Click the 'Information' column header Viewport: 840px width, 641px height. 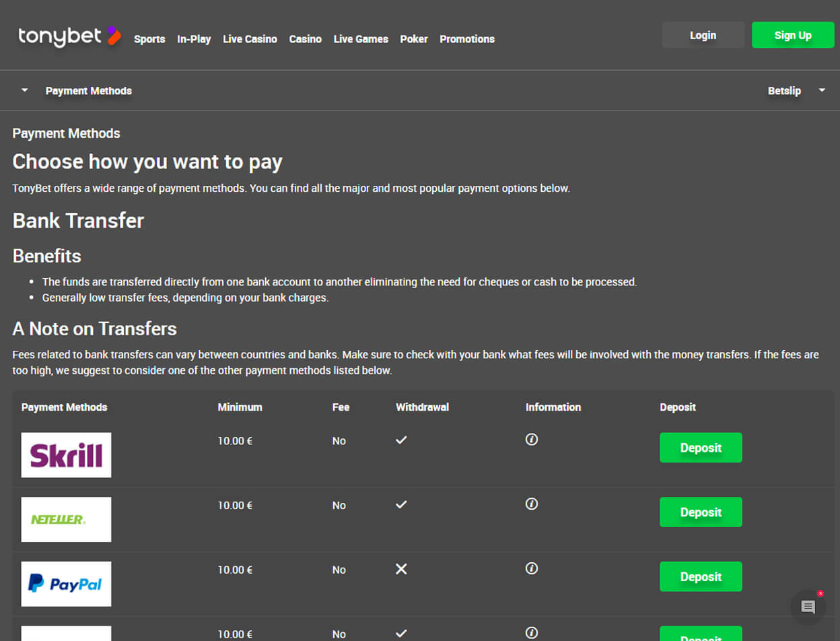pos(553,407)
